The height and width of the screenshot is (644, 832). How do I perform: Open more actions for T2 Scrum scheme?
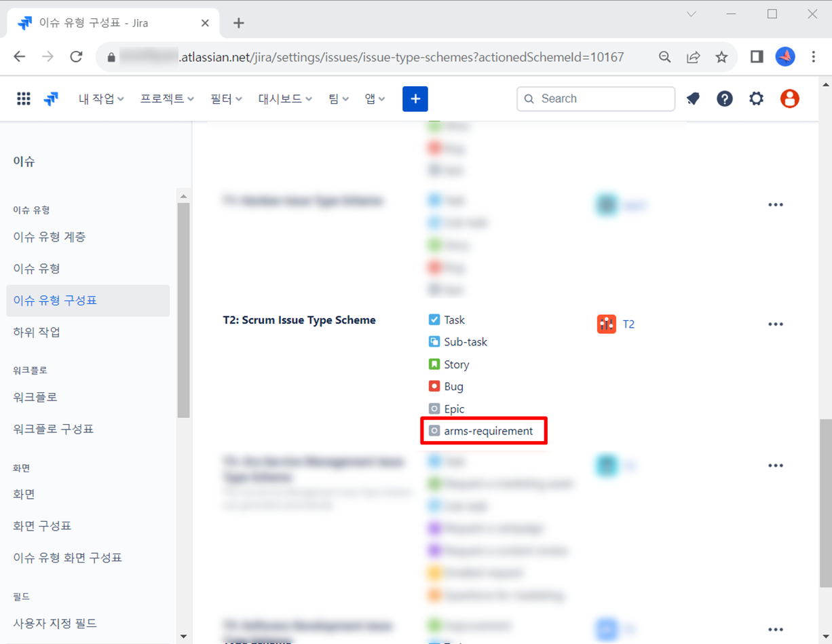tap(775, 324)
